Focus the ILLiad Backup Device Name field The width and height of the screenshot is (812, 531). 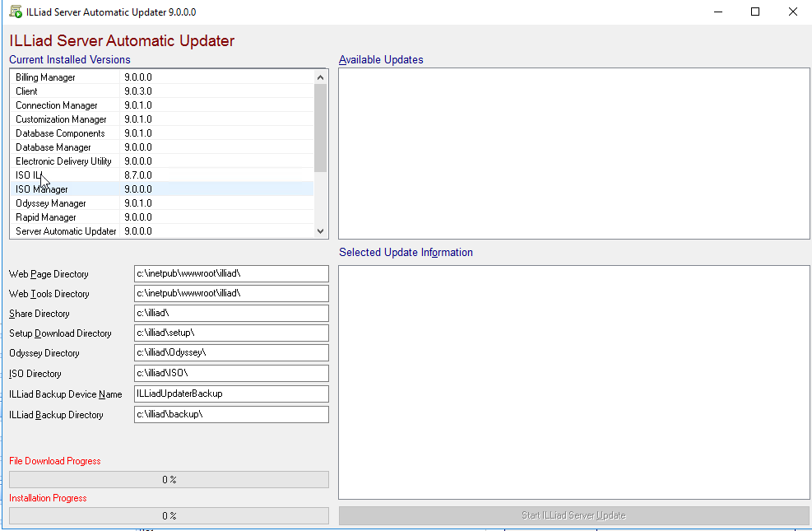[230, 394]
